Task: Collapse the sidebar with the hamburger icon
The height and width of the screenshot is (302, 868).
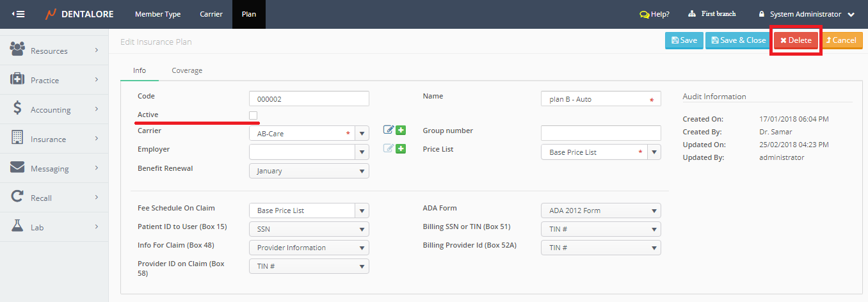Action: 19,14
